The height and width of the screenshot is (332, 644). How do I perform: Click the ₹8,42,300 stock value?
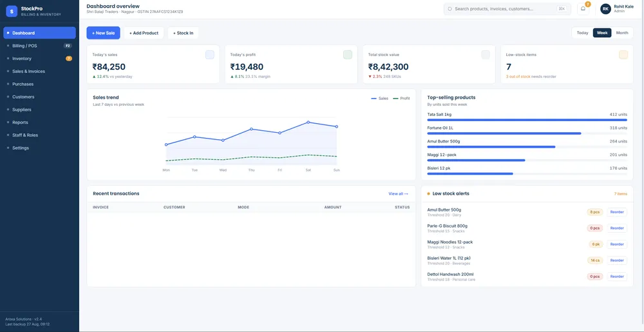[x=388, y=67]
